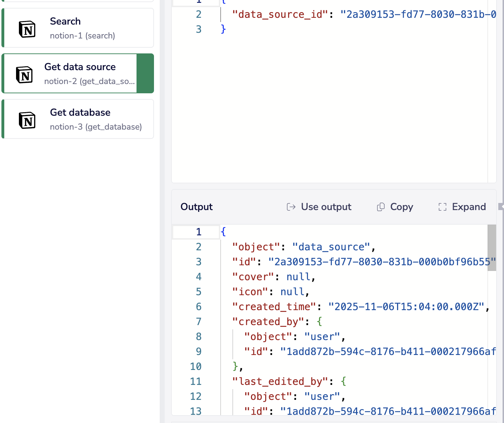Click the Notion icon on the Get database node
504x423 pixels.
pos(27,120)
